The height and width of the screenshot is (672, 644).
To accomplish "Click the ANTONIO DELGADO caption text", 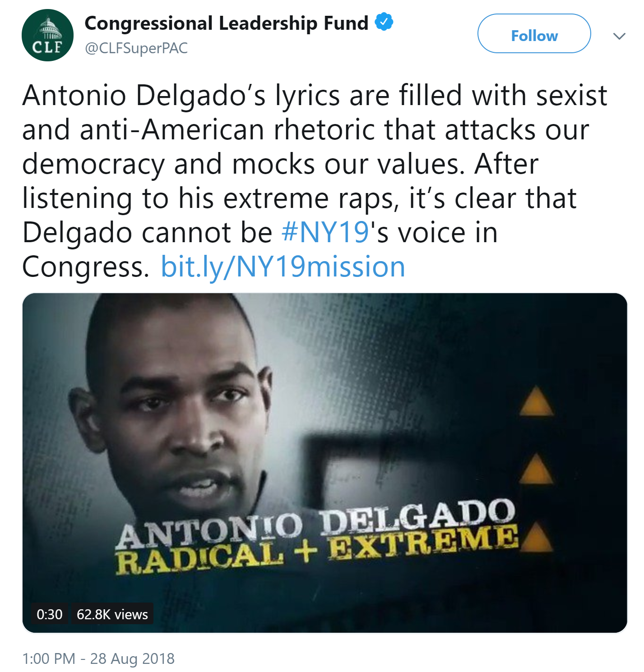I will tap(316, 523).
